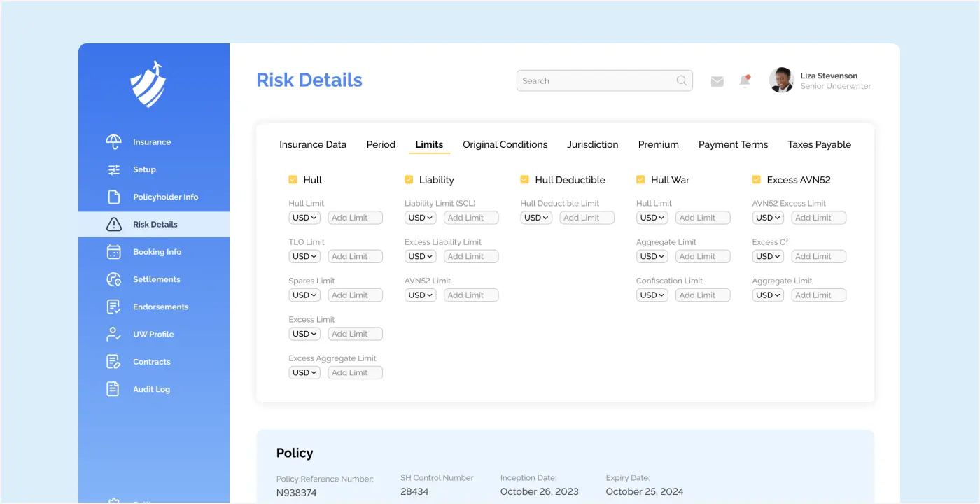
Task: Click the mail envelope icon
Action: pos(717,81)
